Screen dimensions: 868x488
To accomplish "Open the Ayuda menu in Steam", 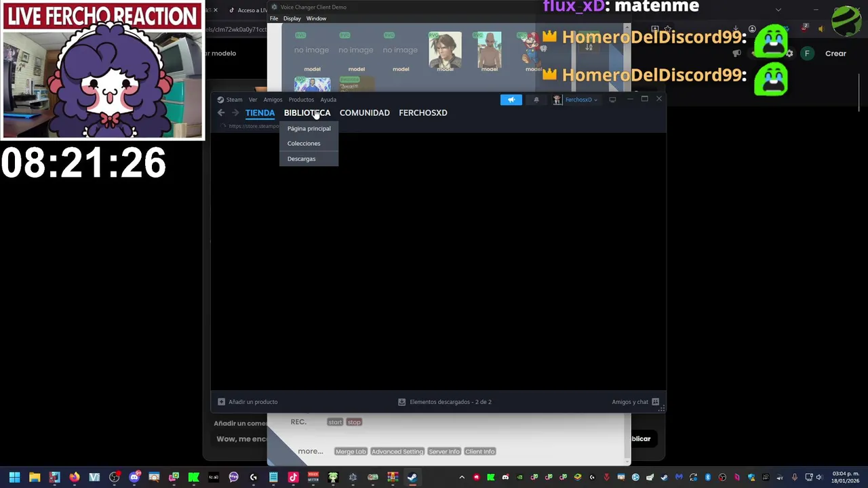I will [328, 100].
